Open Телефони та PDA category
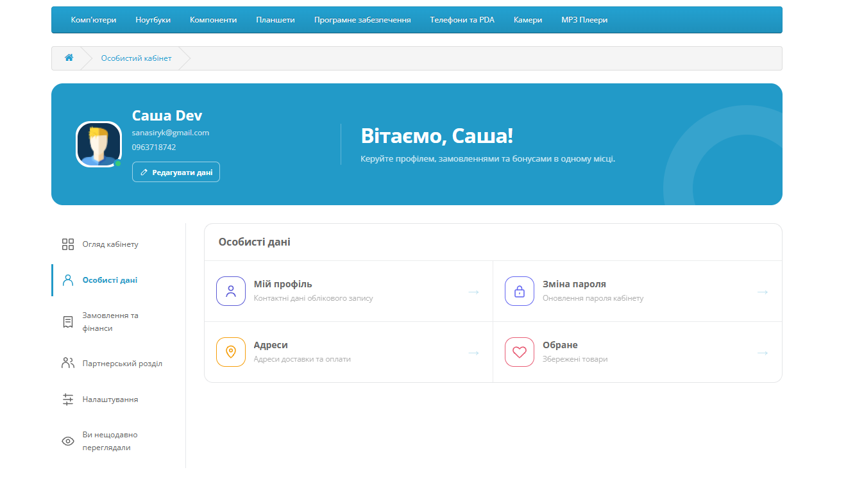Image resolution: width=864 pixels, height=504 pixels. click(x=462, y=20)
